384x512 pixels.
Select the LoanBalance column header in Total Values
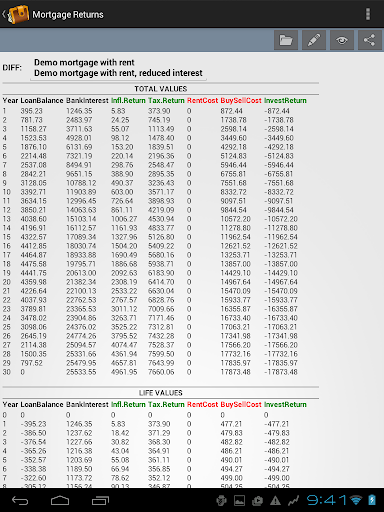42,101
